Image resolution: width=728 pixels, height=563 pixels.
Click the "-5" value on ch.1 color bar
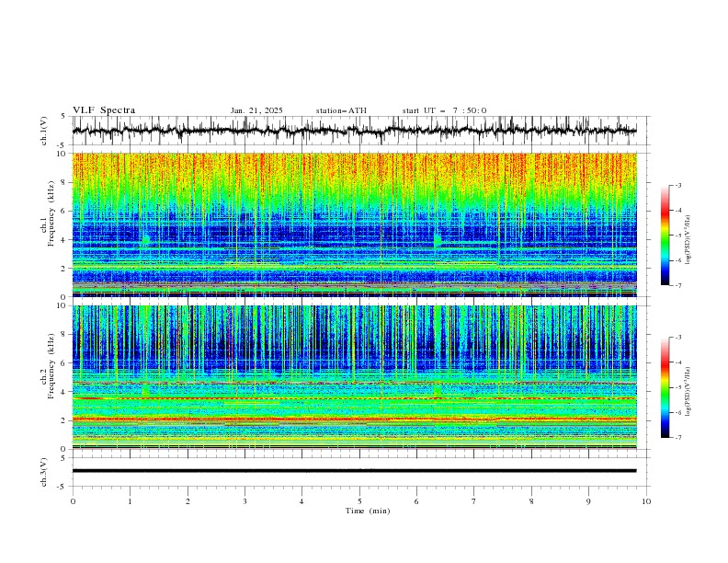[x=678, y=236]
